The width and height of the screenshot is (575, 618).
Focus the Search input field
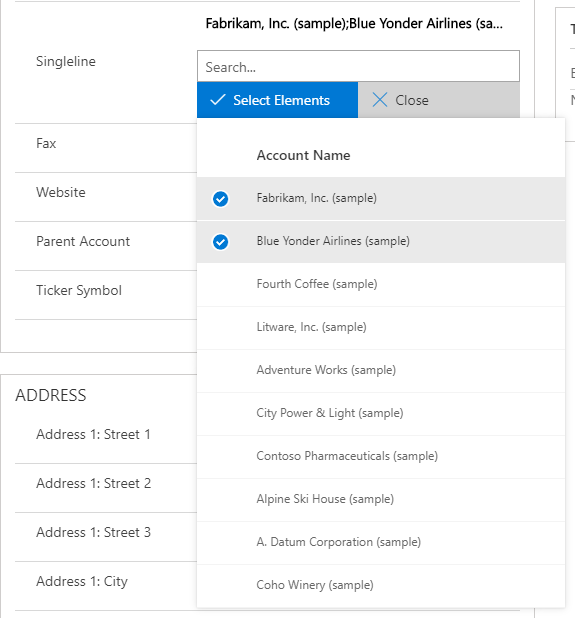pyautogui.click(x=358, y=67)
